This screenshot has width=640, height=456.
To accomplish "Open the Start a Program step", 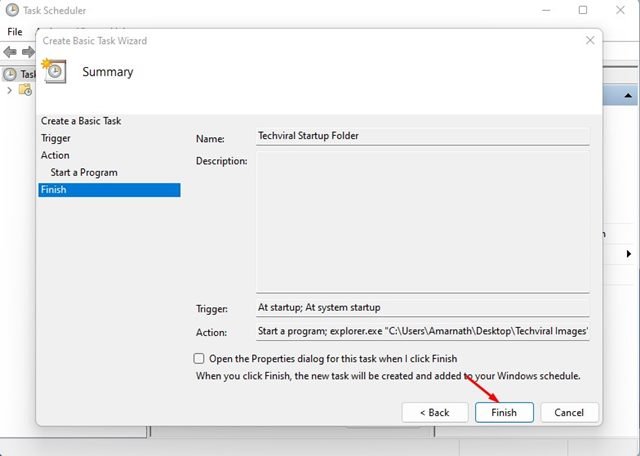I will 84,172.
